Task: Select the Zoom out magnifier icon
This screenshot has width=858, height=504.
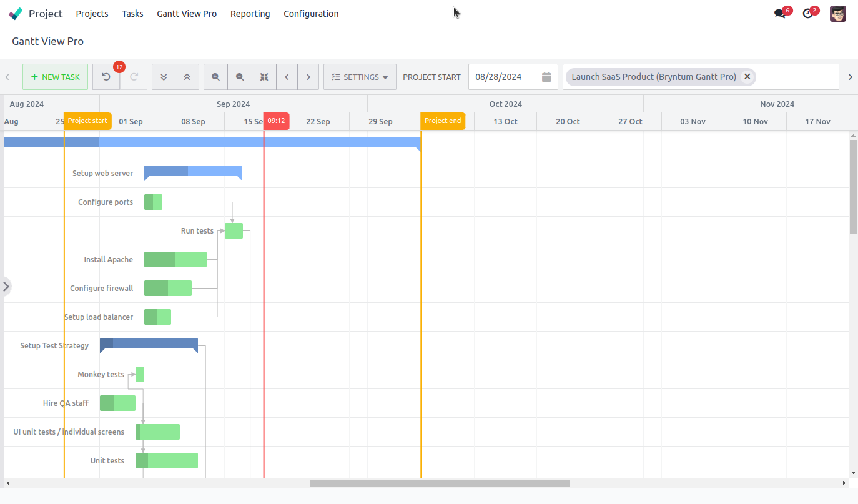Action: tap(240, 76)
